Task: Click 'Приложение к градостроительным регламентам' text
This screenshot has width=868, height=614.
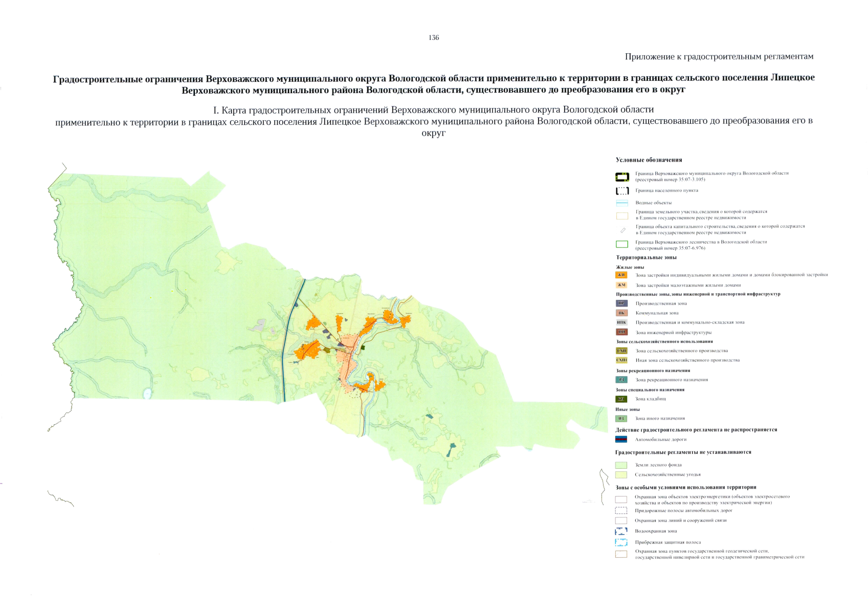Action: click(x=719, y=57)
